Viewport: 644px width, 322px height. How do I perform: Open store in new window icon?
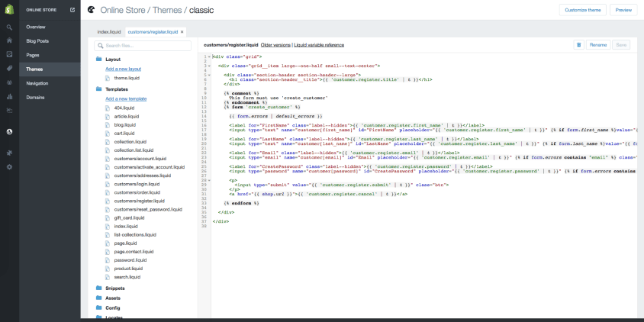coord(72,10)
